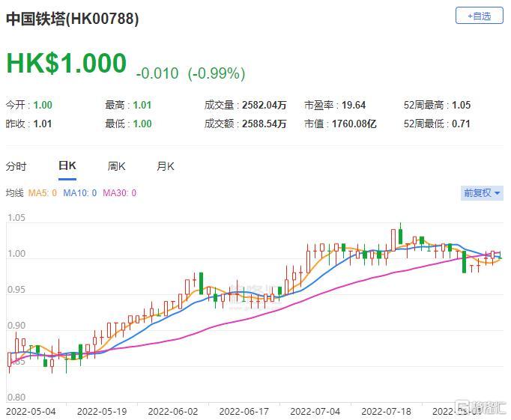511x420 pixels.
Task: Click the 均线 moving average heading
Action: point(15,193)
